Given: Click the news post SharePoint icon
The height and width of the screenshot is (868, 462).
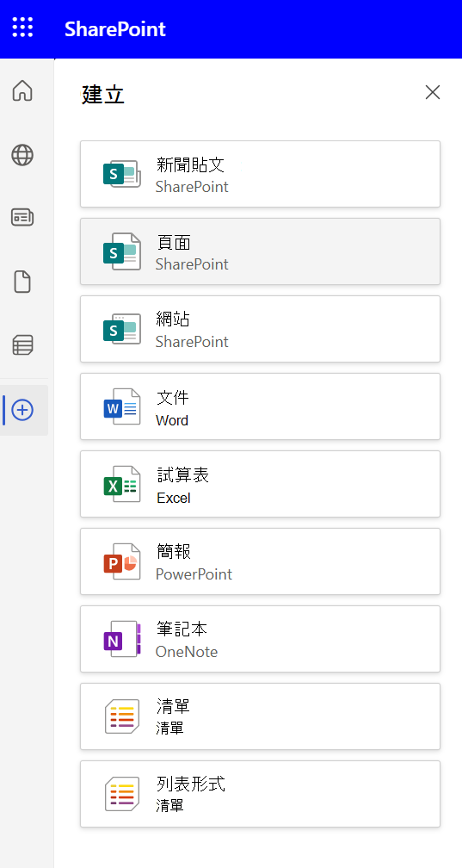Looking at the screenshot, I should 122,174.
